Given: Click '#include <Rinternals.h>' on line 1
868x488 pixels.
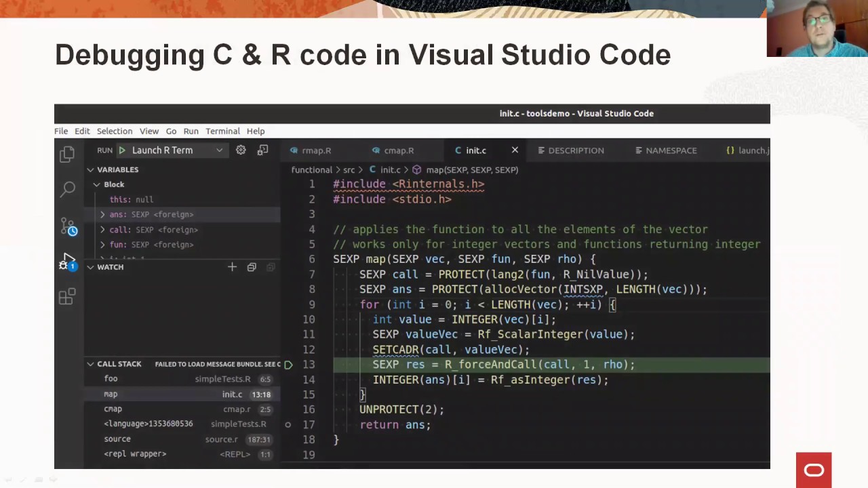Looking at the screenshot, I should [409, 184].
